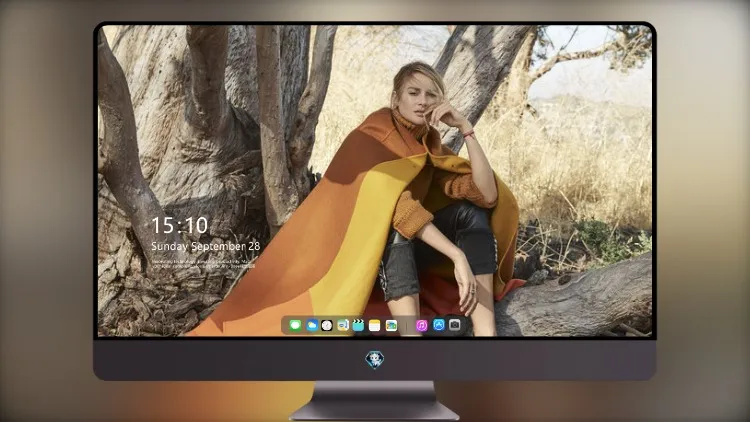Click the Sunday September 28 date
Image resolution: width=750 pixels, height=422 pixels.
tap(206, 246)
